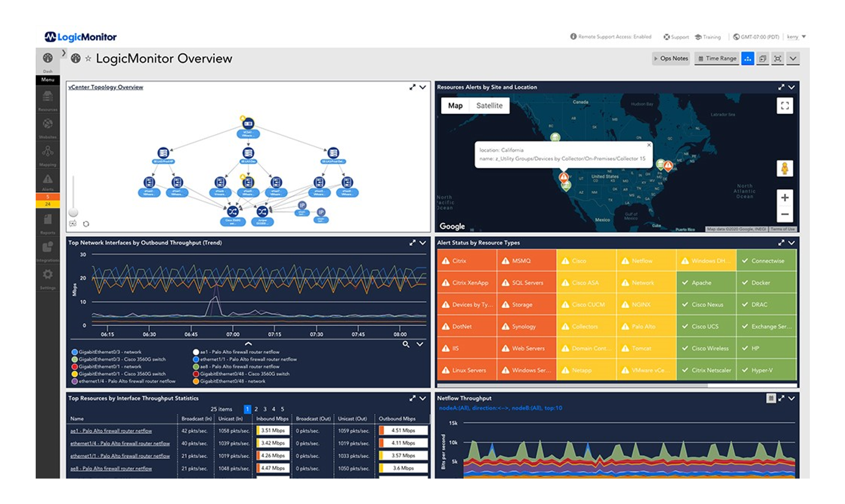Open the Support link
Viewport: 845px width, 504px height.
pos(676,37)
